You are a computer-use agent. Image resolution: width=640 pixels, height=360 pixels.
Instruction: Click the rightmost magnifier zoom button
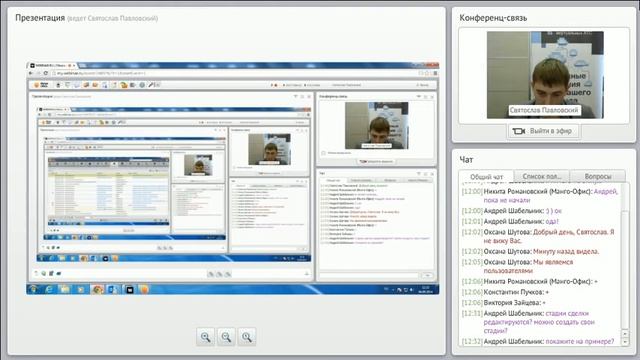(x=247, y=337)
